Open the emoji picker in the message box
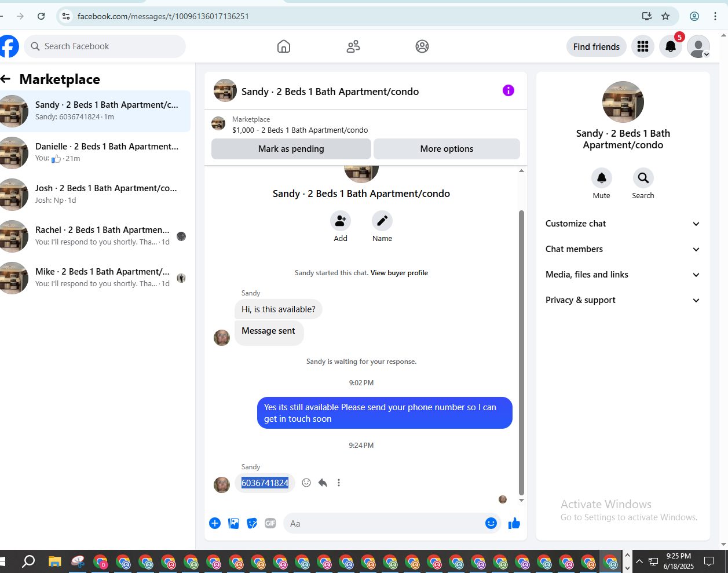 [x=491, y=523]
